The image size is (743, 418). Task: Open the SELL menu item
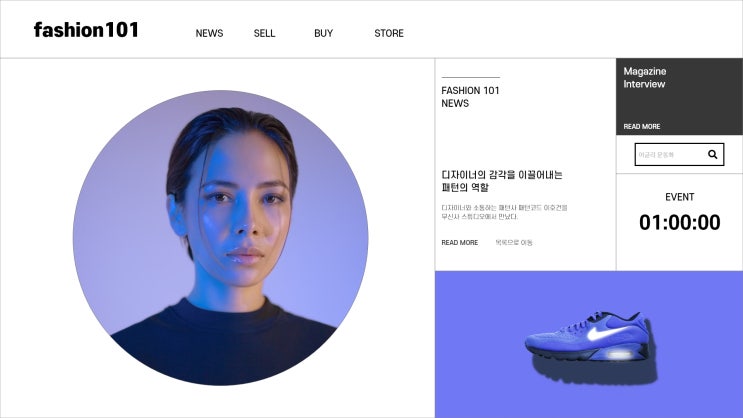(264, 33)
